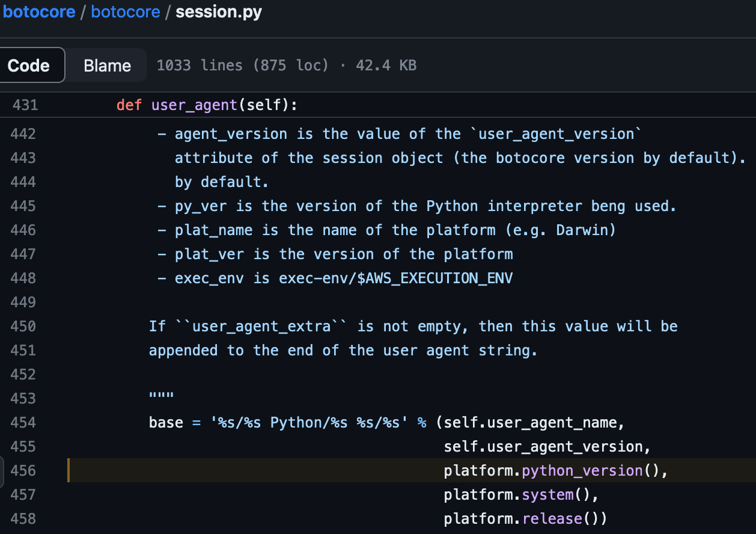
Task: Select line number 450
Action: [x=23, y=326]
